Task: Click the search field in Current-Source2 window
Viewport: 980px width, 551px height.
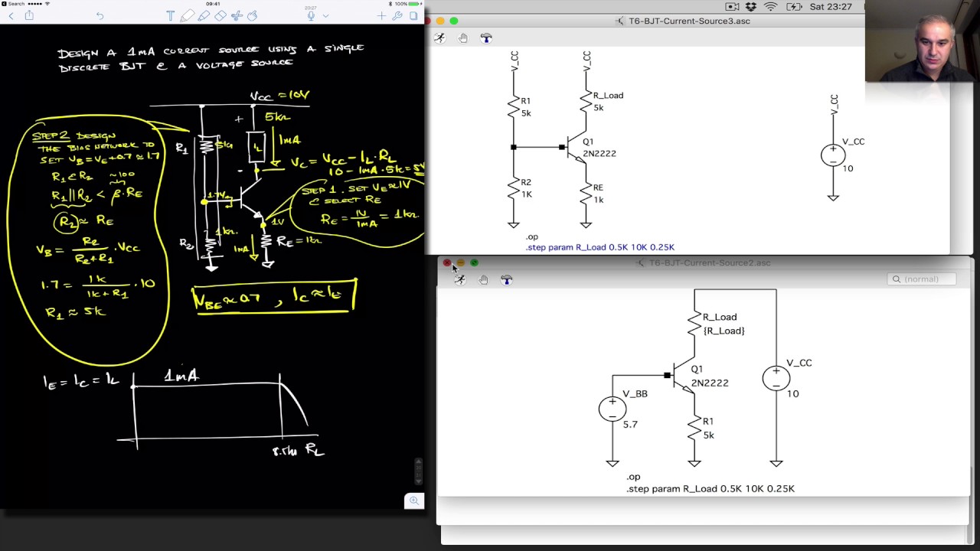Action: coord(922,279)
